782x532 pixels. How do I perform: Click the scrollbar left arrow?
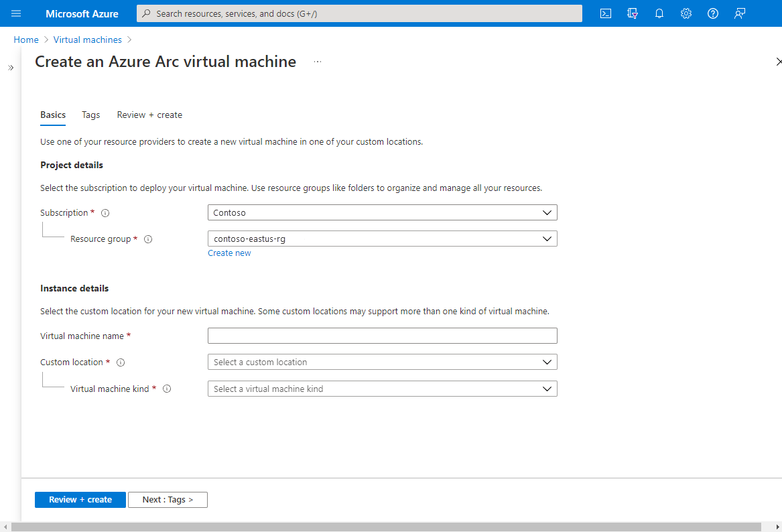click(5, 527)
